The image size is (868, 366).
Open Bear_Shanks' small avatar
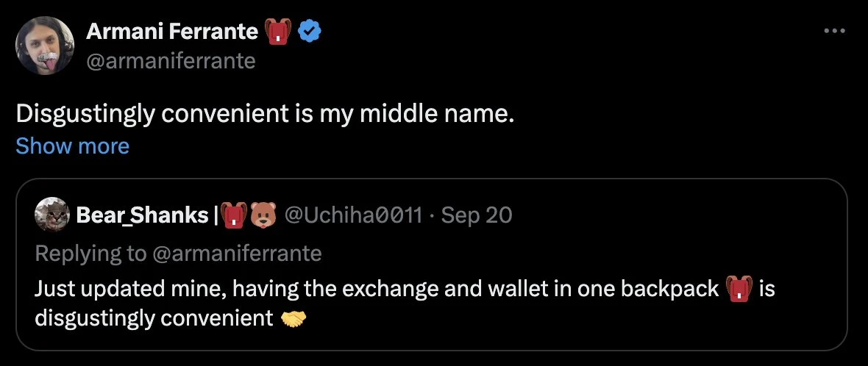pos(51,215)
